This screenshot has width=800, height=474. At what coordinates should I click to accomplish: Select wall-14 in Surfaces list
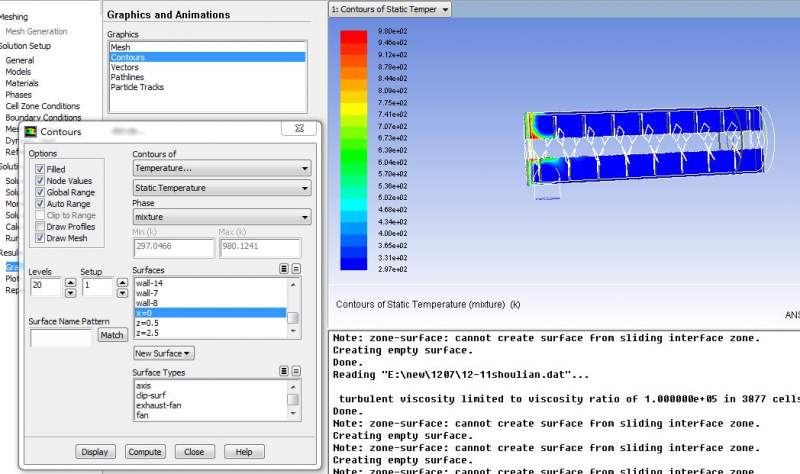point(210,283)
